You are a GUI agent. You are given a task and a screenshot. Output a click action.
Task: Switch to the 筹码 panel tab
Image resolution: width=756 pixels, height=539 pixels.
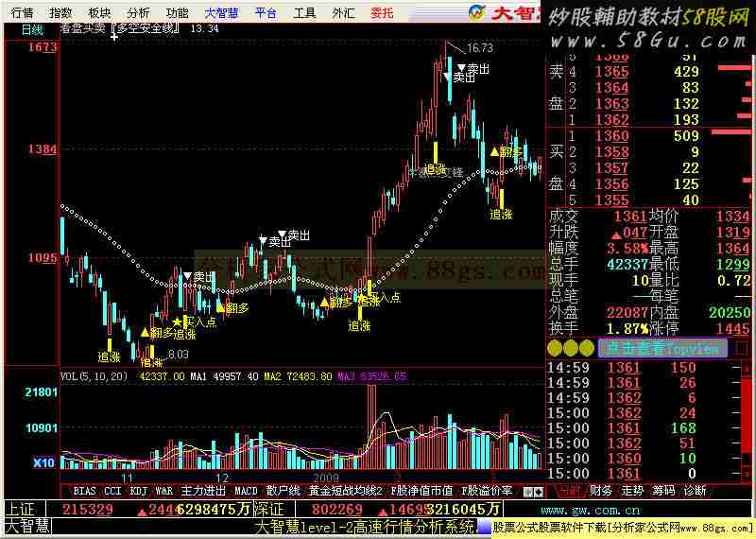663,491
